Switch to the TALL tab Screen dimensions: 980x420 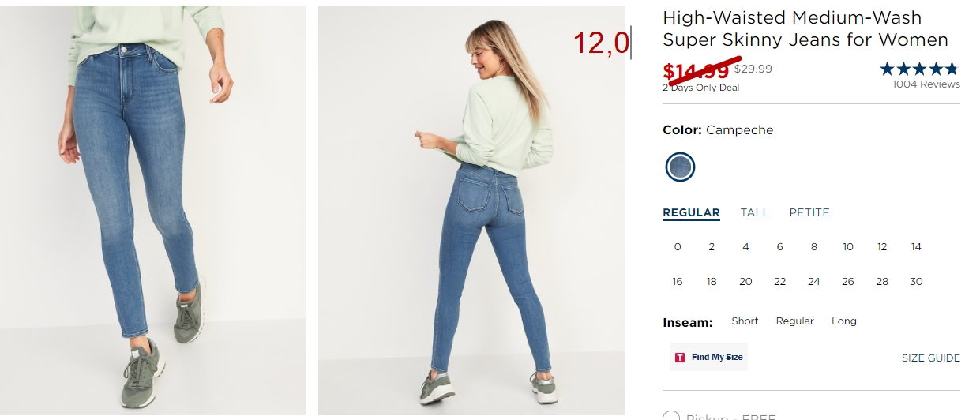[754, 212]
